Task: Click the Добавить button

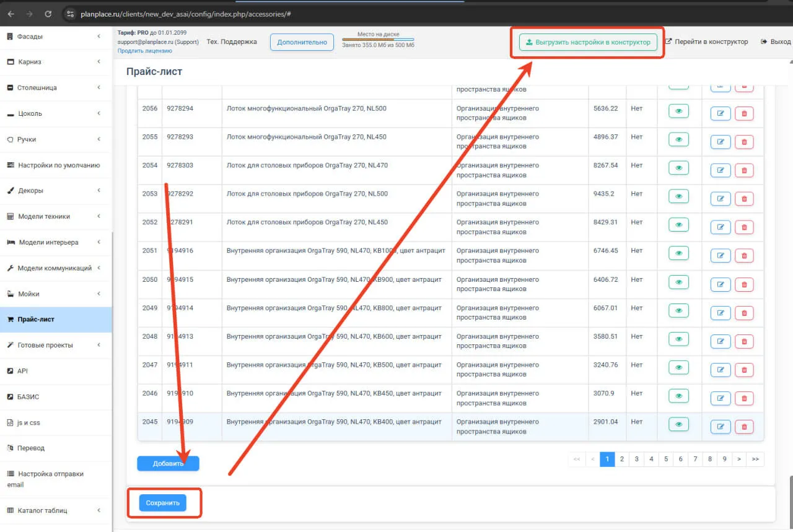Action: (x=168, y=463)
